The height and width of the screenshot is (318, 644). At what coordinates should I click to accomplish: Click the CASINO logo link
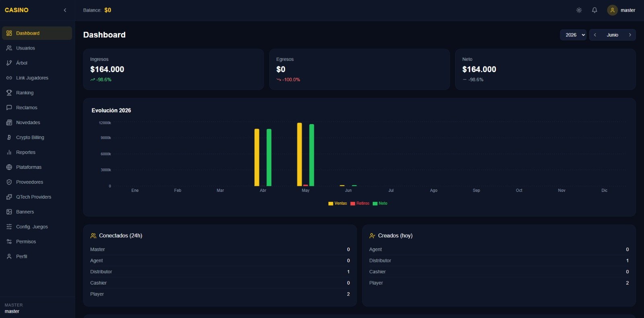[x=17, y=10]
